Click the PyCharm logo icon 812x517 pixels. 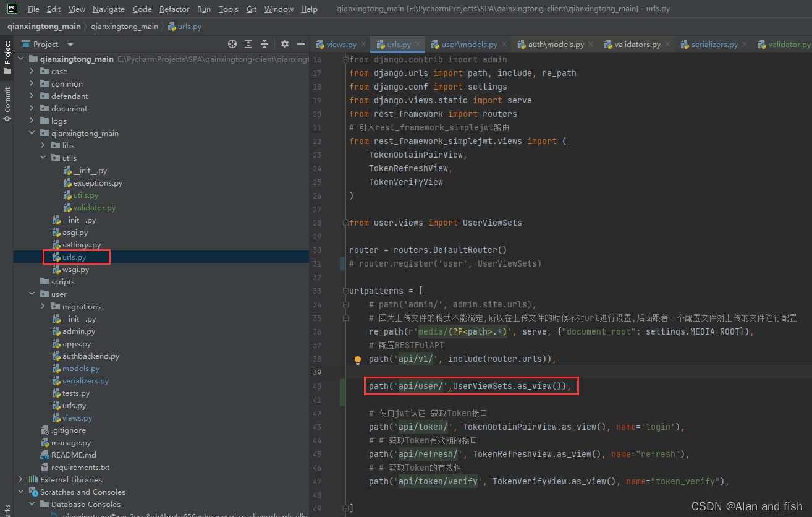[x=12, y=9]
